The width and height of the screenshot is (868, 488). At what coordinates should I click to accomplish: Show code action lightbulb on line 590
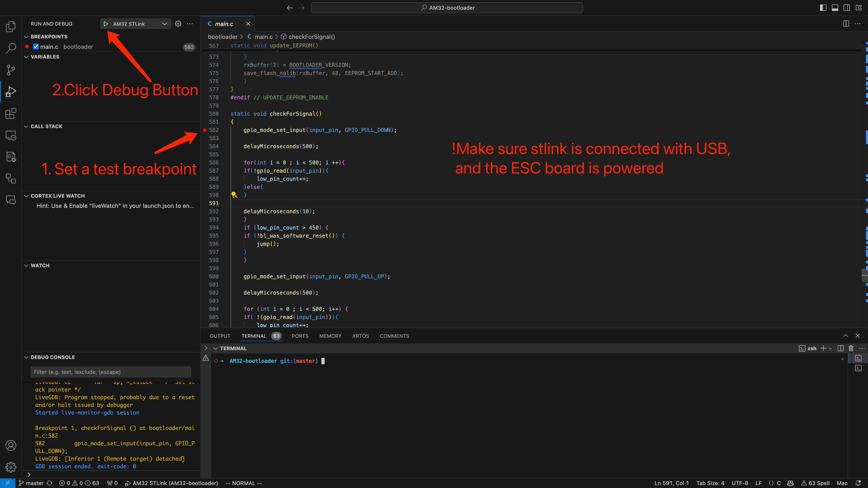coord(234,195)
